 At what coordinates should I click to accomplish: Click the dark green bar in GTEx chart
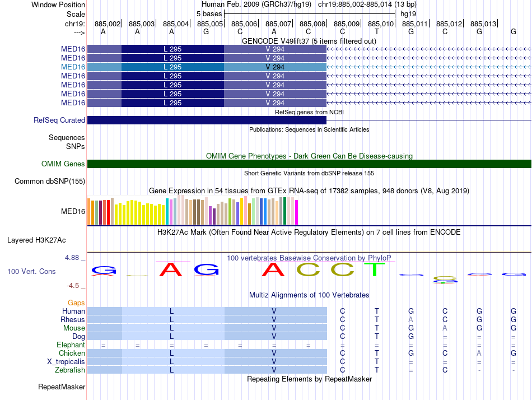284,211
